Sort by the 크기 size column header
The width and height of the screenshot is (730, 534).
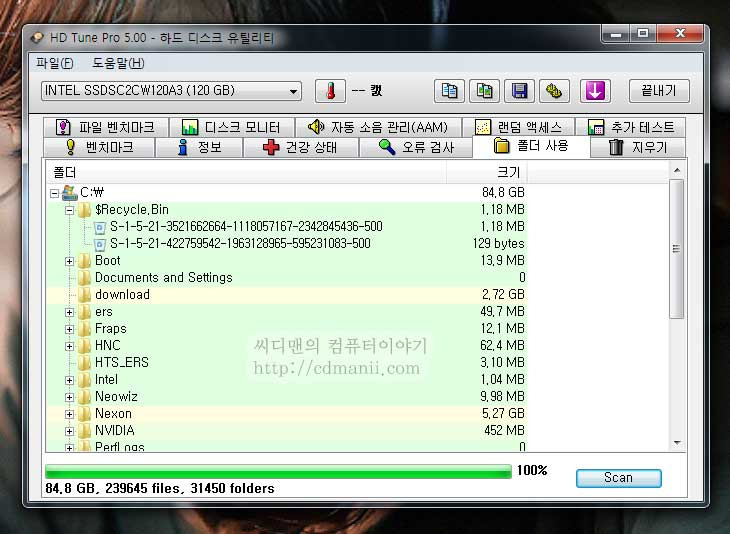(487, 173)
